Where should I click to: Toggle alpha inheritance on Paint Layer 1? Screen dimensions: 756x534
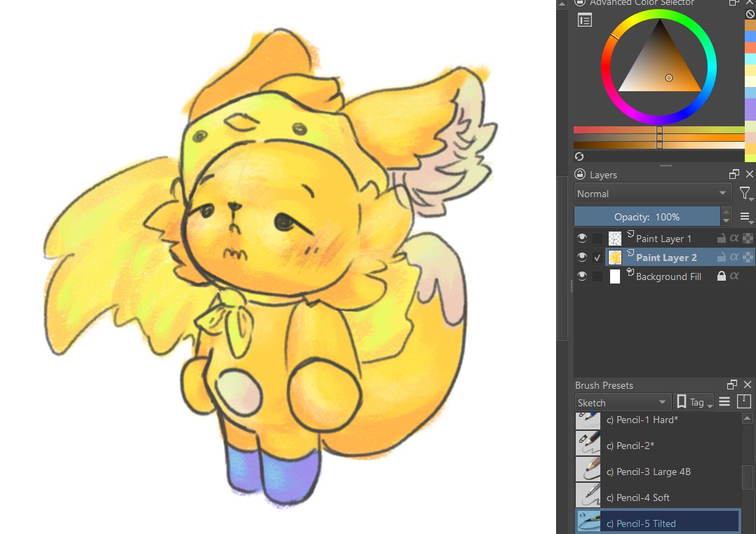[x=734, y=238]
